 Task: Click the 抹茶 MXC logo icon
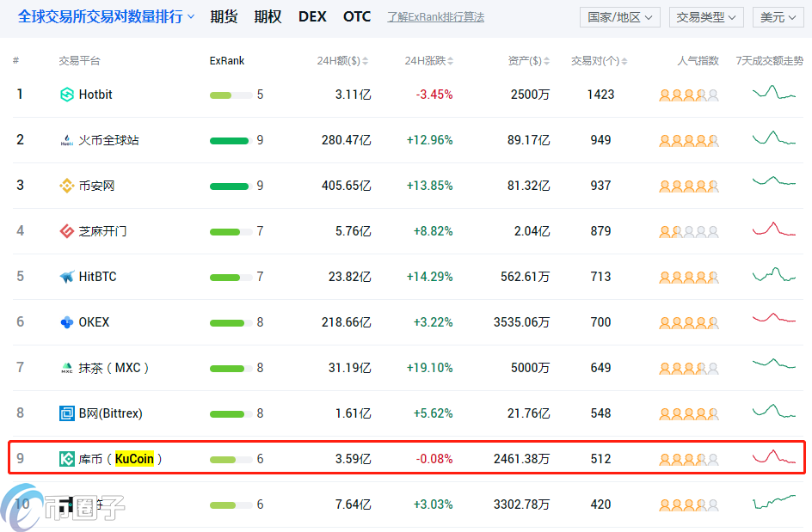66,368
